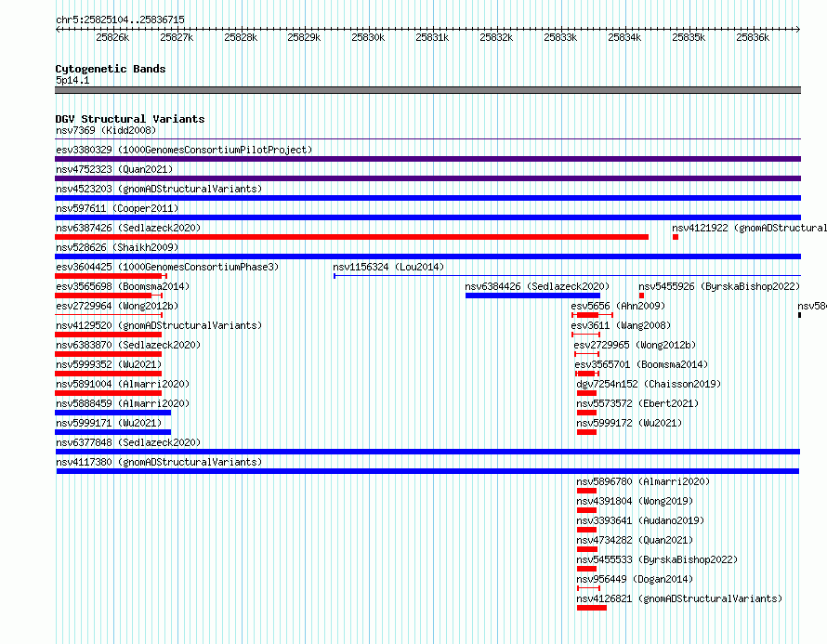Click nsv597611 (Cooper2011) label
Screen dimensions: 827x644
pos(117,208)
